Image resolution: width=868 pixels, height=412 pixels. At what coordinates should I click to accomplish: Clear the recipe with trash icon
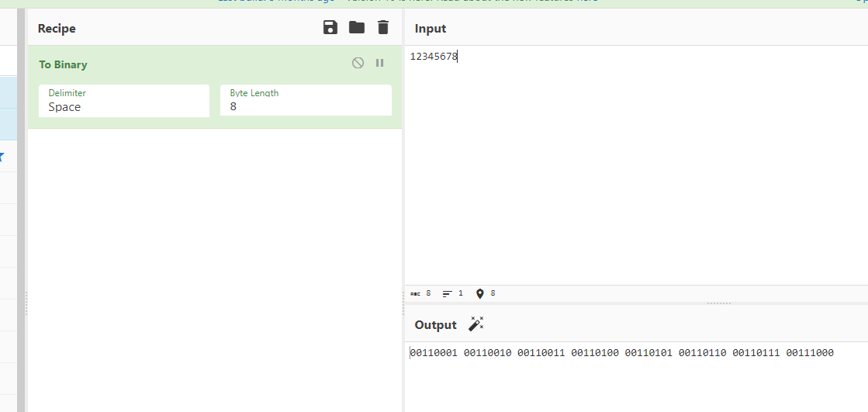[383, 27]
